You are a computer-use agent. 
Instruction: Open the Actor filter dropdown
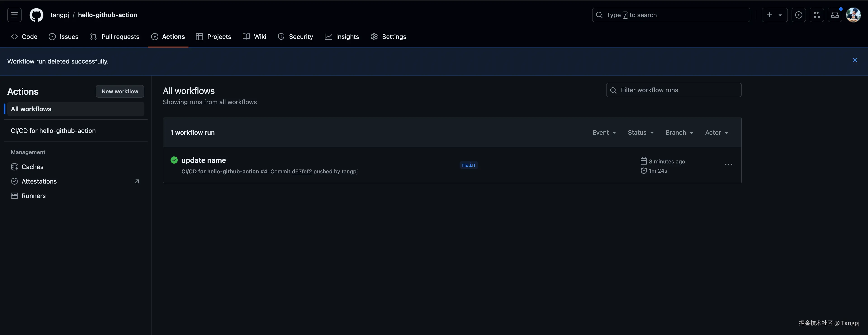point(716,133)
